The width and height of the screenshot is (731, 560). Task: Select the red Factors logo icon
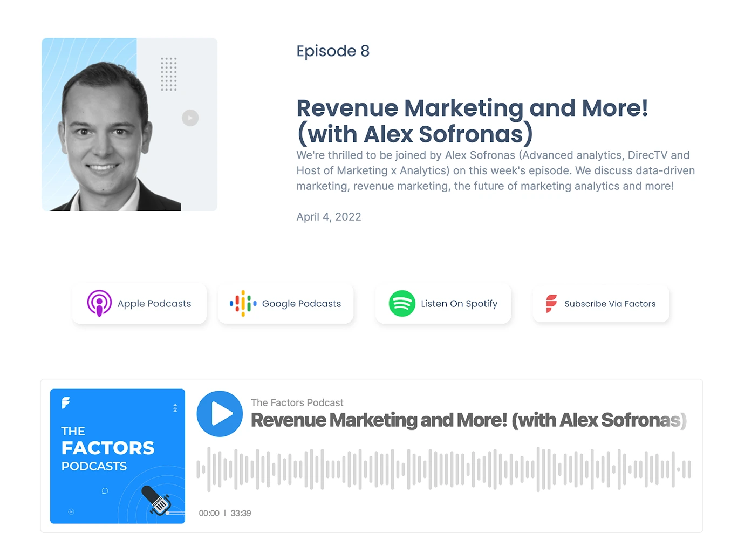click(550, 303)
